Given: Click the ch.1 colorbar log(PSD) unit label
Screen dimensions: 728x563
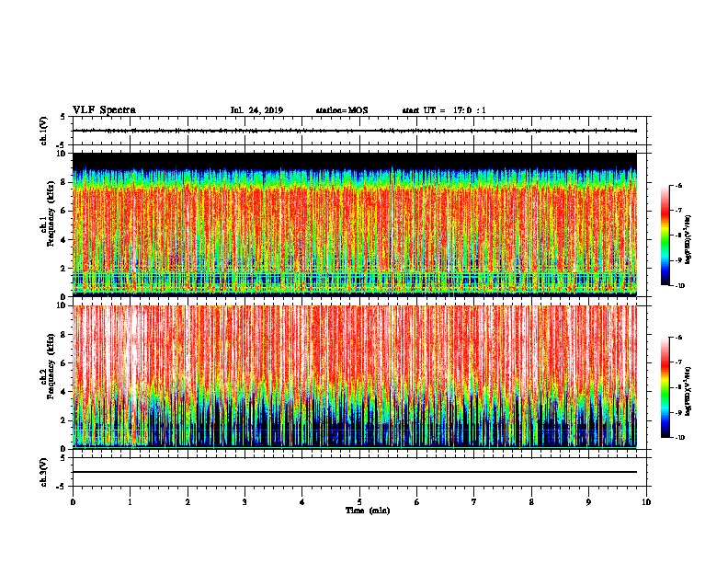Looking at the screenshot, I should [689, 240].
